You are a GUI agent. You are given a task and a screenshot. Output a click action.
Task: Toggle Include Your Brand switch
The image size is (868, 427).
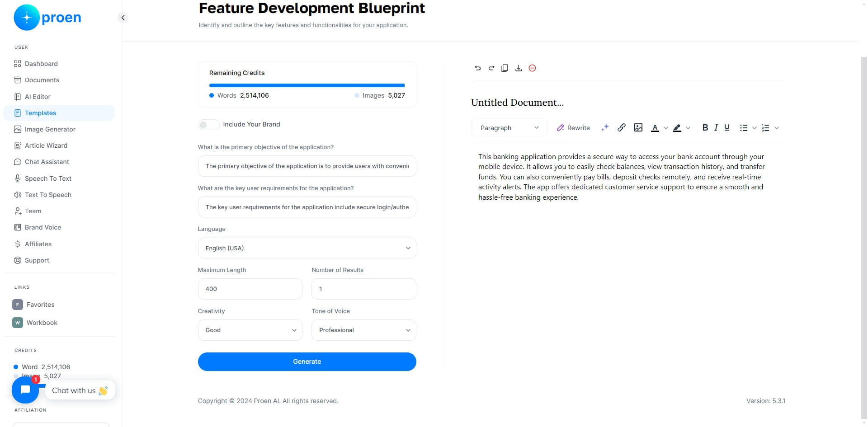coord(208,125)
